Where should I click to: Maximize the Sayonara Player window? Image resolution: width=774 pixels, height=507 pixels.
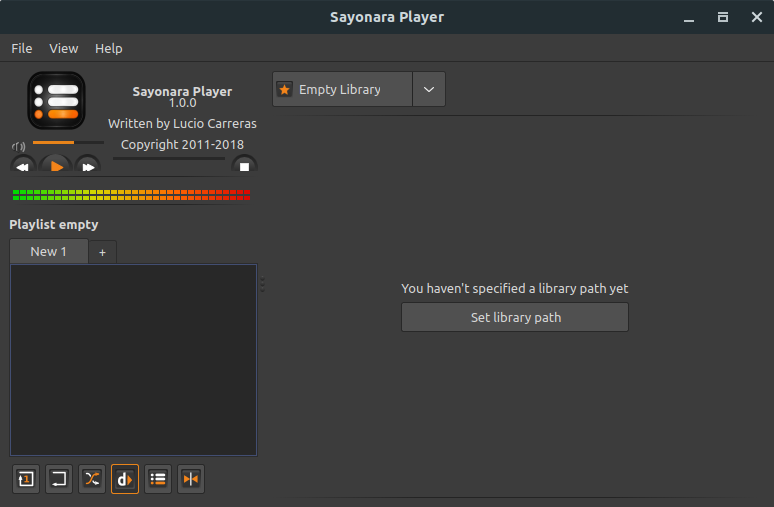pyautogui.click(x=723, y=17)
